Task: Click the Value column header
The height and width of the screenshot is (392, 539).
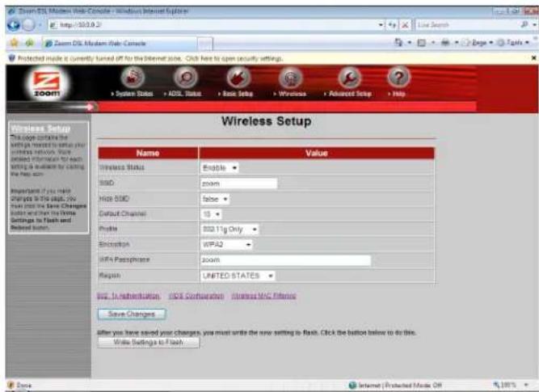Action: pos(317,153)
